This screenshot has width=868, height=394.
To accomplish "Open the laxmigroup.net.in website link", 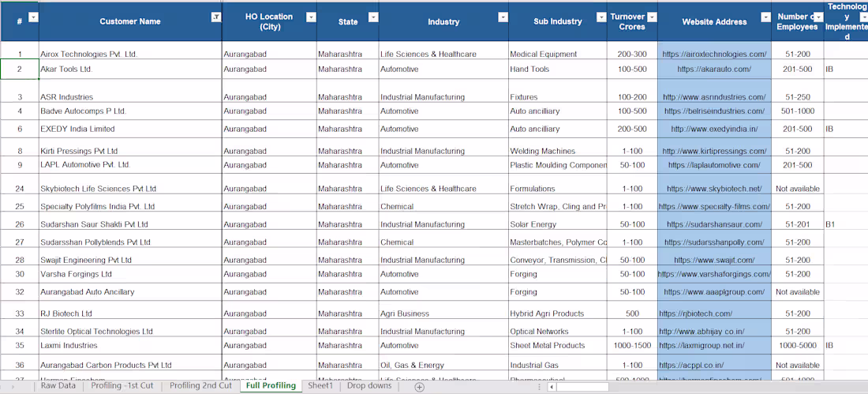I will 702,345.
